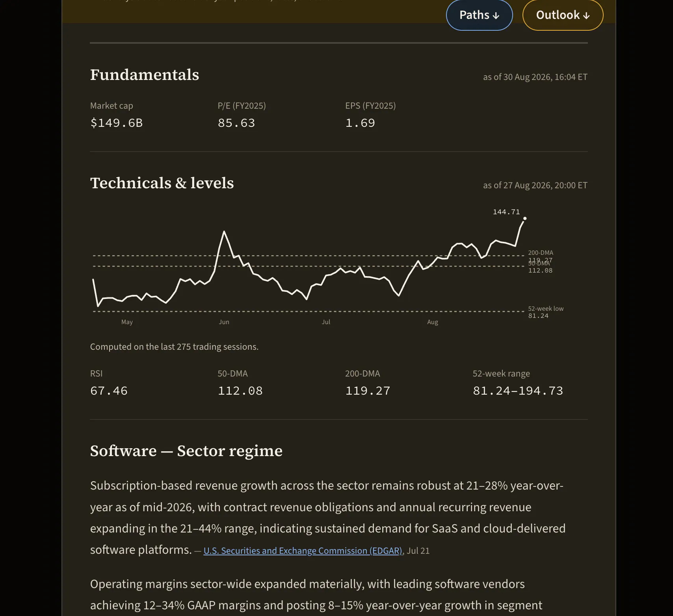Click the 52-week range value 81.24–194.73
The image size is (673, 616).
pos(518,391)
